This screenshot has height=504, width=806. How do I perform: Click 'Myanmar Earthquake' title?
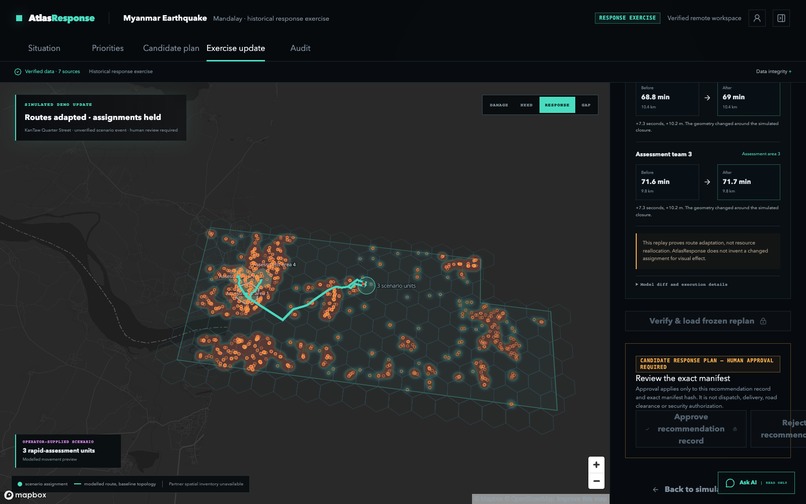(x=165, y=18)
